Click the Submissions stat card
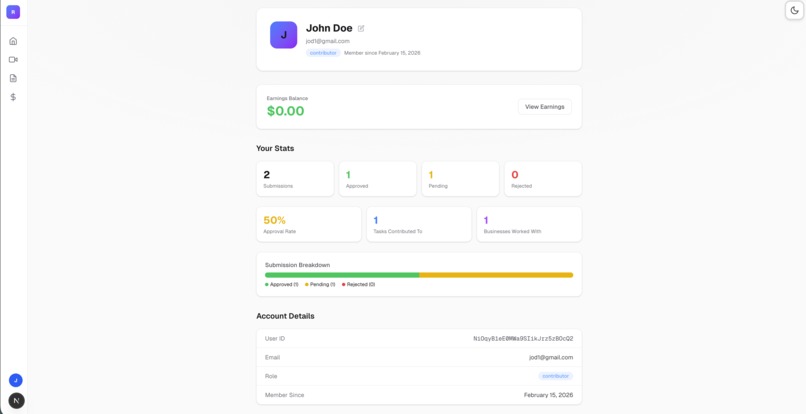The width and height of the screenshot is (806, 414). pyautogui.click(x=295, y=179)
